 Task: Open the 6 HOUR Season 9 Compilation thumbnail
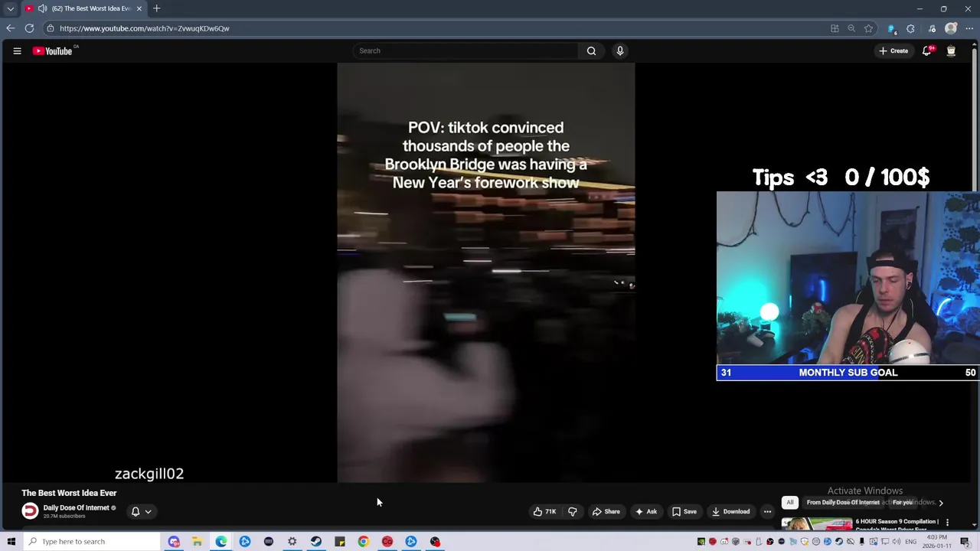point(816,524)
